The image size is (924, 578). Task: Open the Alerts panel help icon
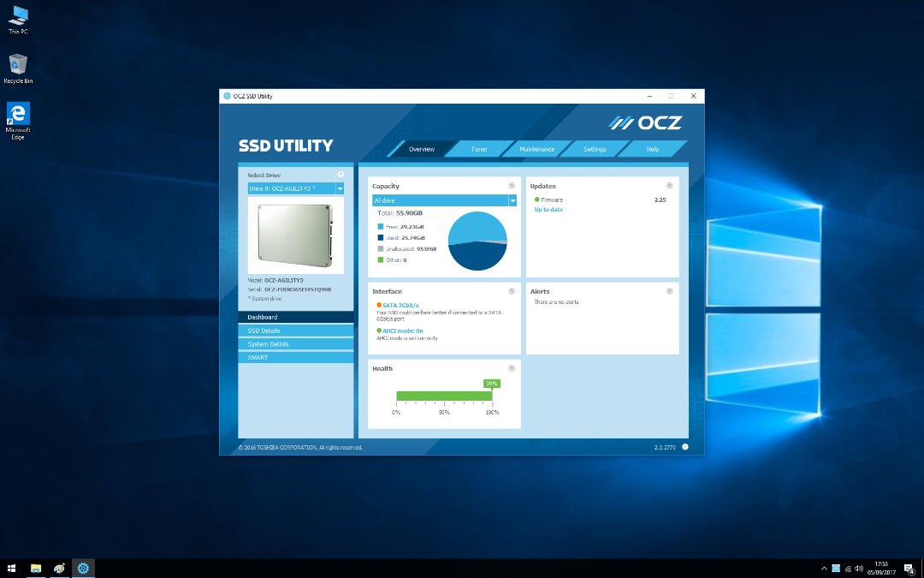(x=669, y=291)
